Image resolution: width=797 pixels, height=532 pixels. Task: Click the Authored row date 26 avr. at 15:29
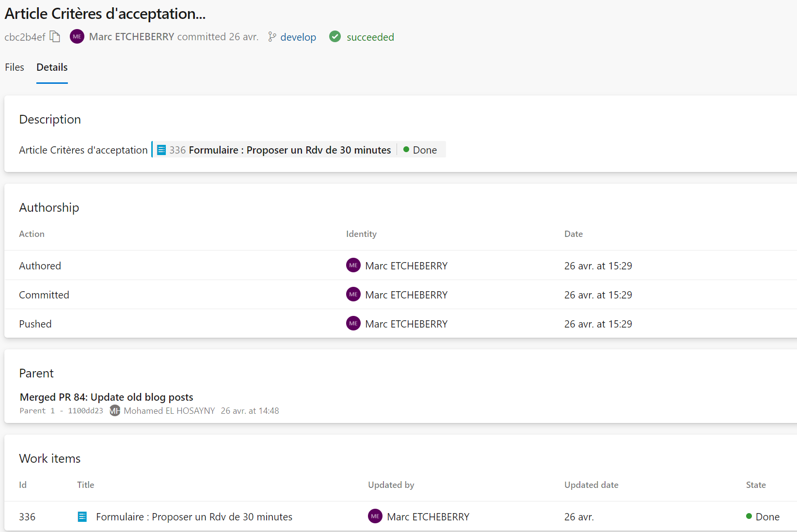click(x=598, y=266)
